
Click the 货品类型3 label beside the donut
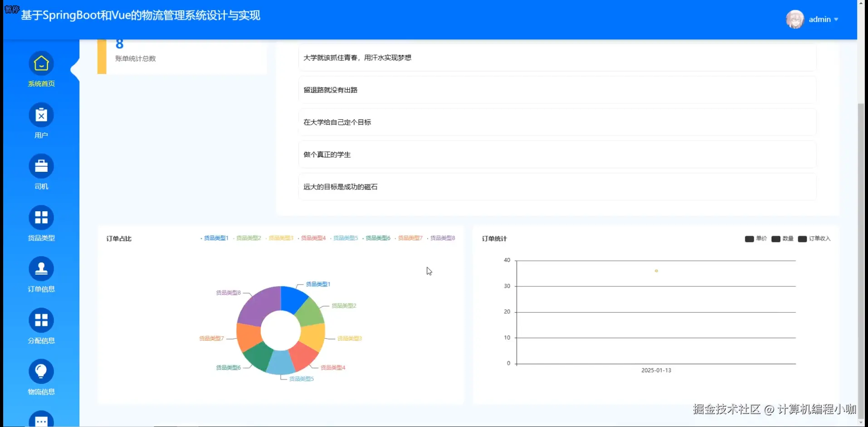click(350, 339)
